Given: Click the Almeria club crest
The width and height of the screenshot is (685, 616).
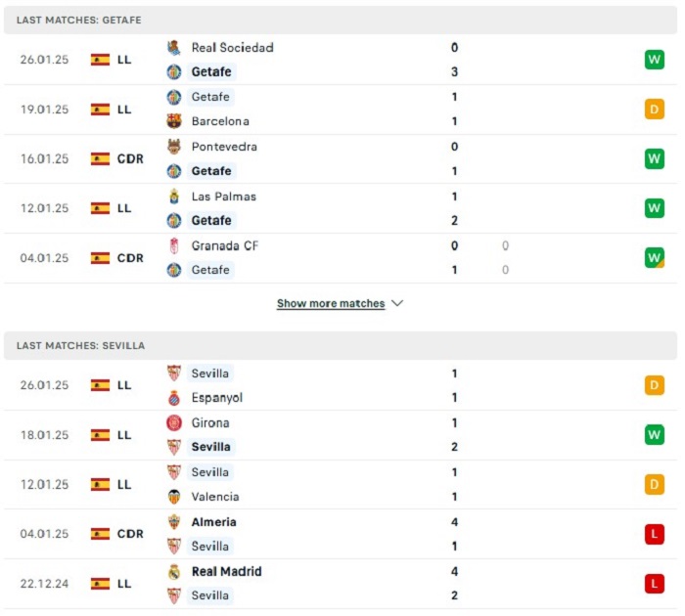Looking at the screenshot, I should click(174, 522).
